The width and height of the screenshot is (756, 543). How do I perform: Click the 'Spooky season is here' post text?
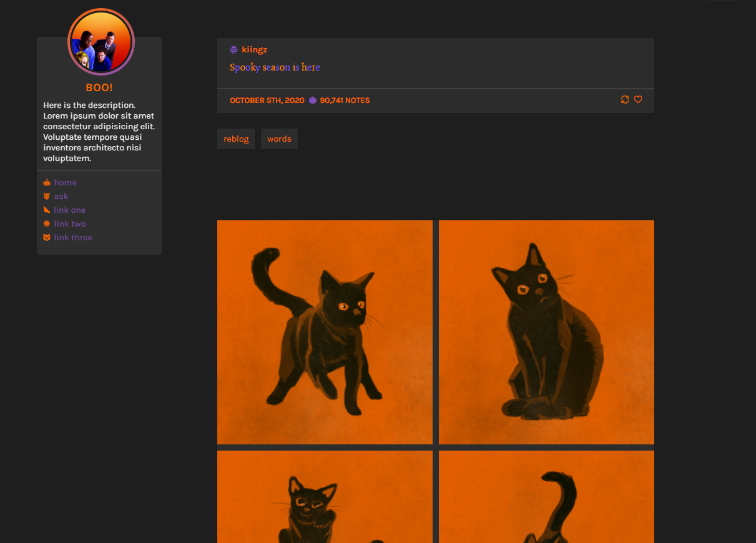pyautogui.click(x=275, y=67)
